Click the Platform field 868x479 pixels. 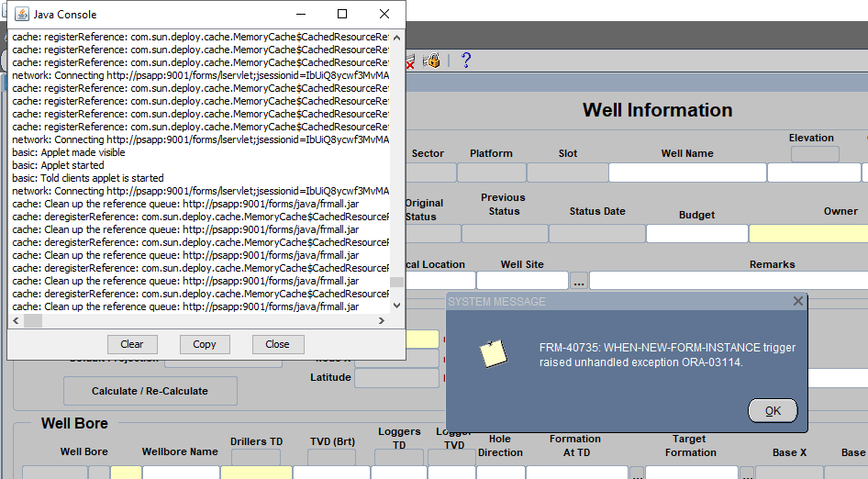(x=492, y=173)
